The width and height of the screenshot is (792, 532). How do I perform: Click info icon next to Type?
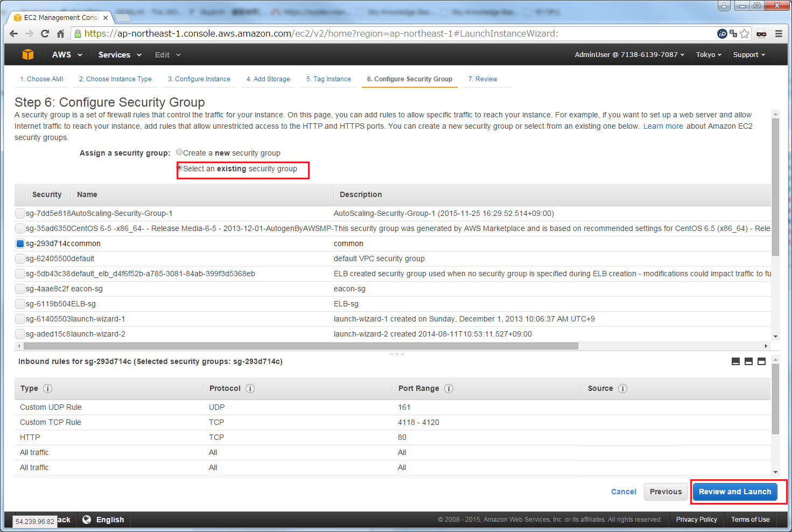coord(47,388)
